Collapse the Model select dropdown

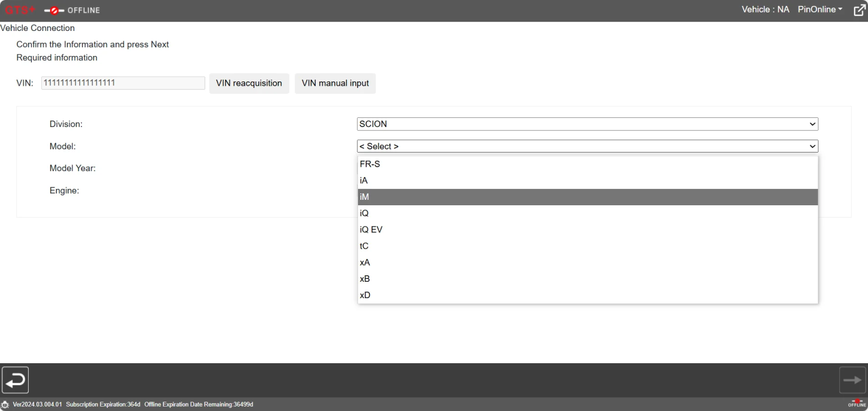tap(587, 147)
